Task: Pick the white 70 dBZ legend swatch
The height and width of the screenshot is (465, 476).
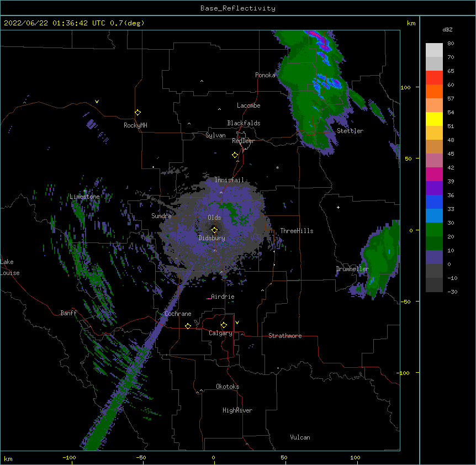Action: 434,50
